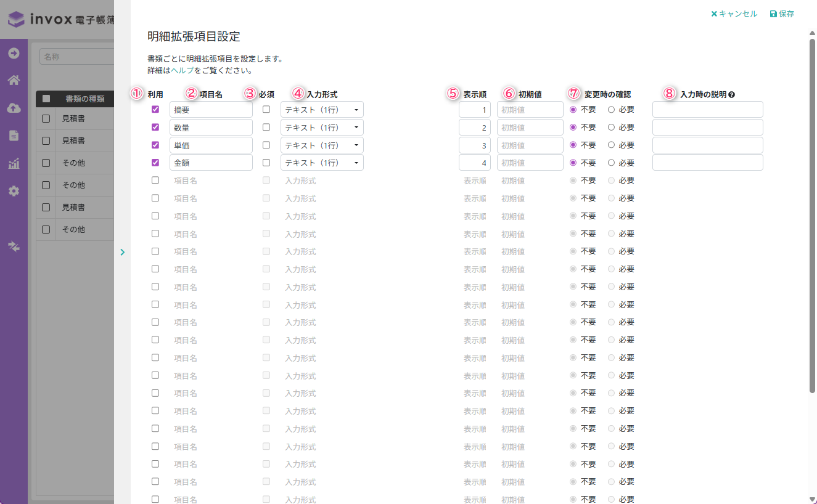Click the キャンセル button
The image size is (817, 504).
tap(734, 14)
